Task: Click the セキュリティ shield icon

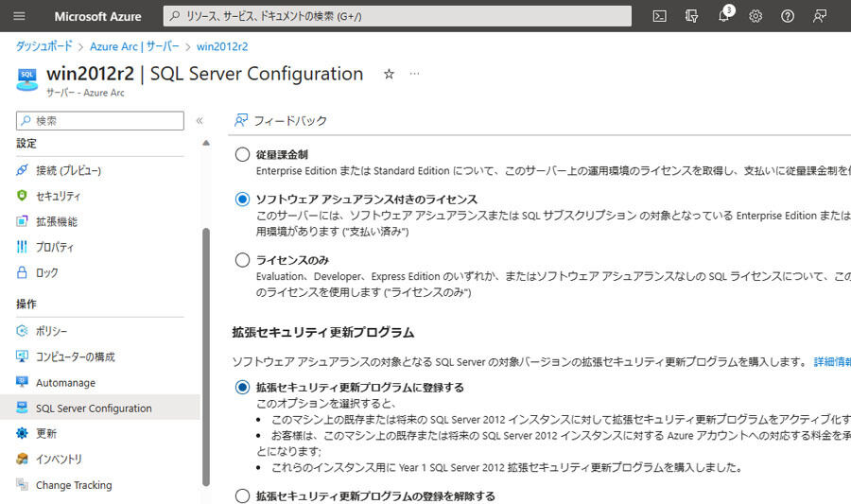Action: coord(22,196)
